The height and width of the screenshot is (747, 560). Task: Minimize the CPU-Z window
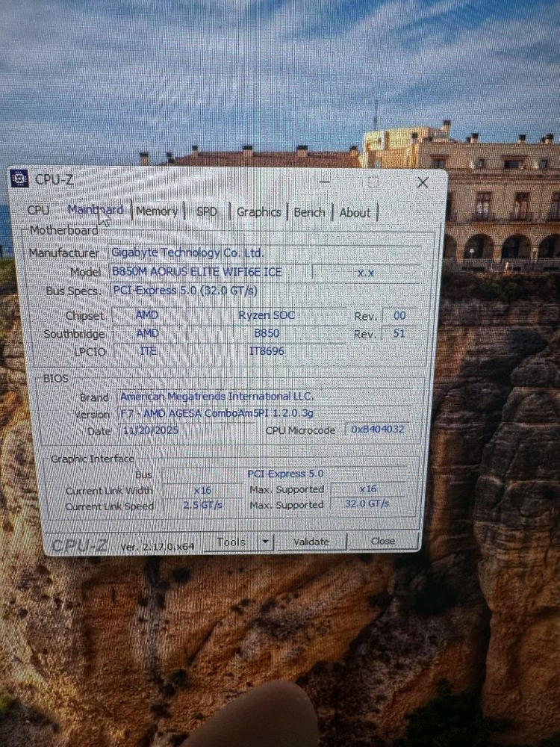tap(324, 182)
